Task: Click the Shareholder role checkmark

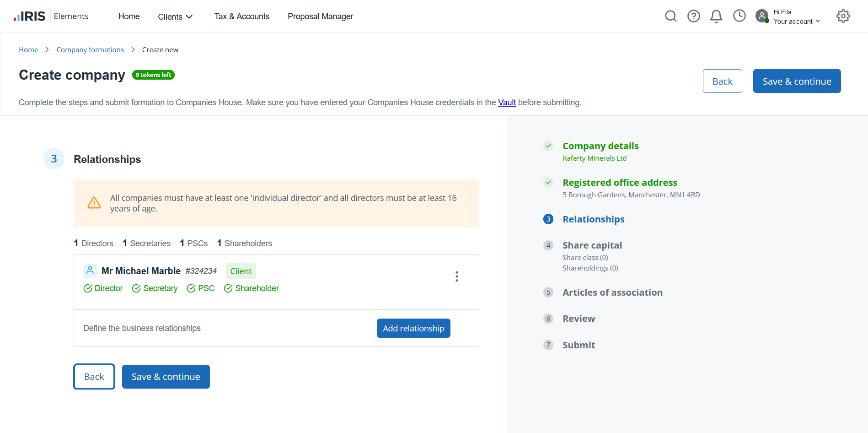Action: (x=228, y=288)
